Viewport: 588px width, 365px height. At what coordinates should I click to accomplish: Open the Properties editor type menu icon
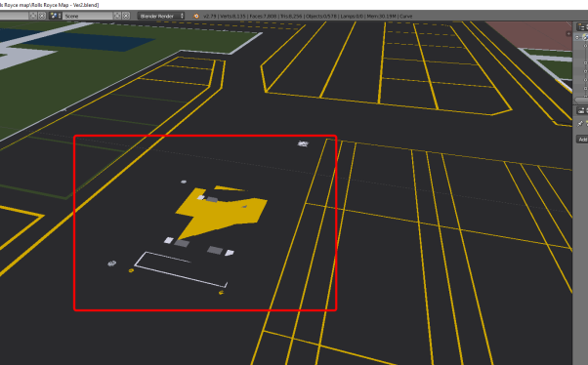[581, 110]
